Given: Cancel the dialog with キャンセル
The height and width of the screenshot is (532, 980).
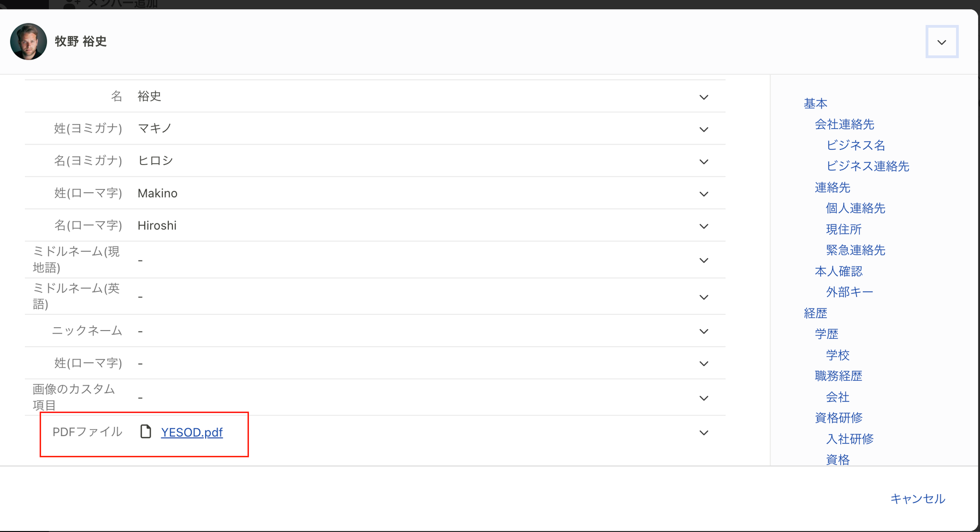Looking at the screenshot, I should pos(917,499).
